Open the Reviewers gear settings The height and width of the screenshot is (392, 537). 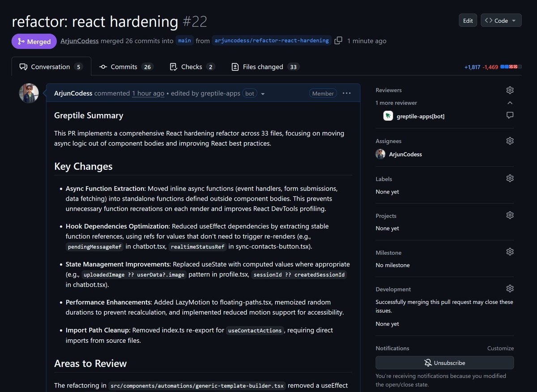click(510, 90)
